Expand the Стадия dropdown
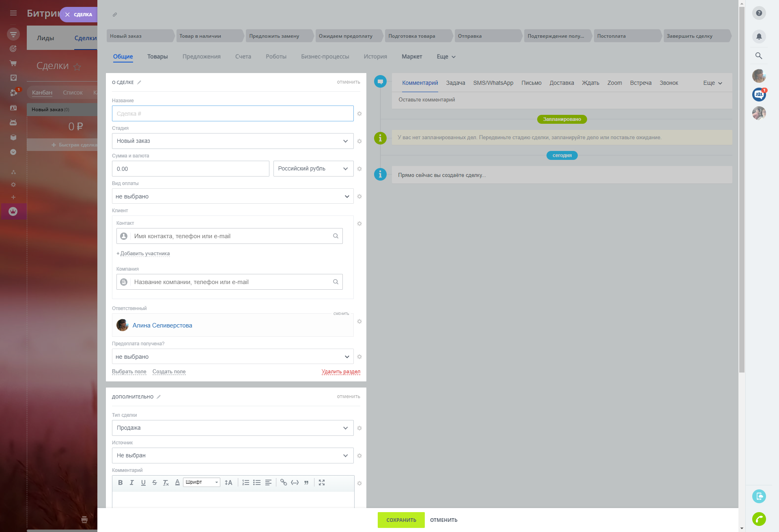779x532 pixels. (x=232, y=141)
